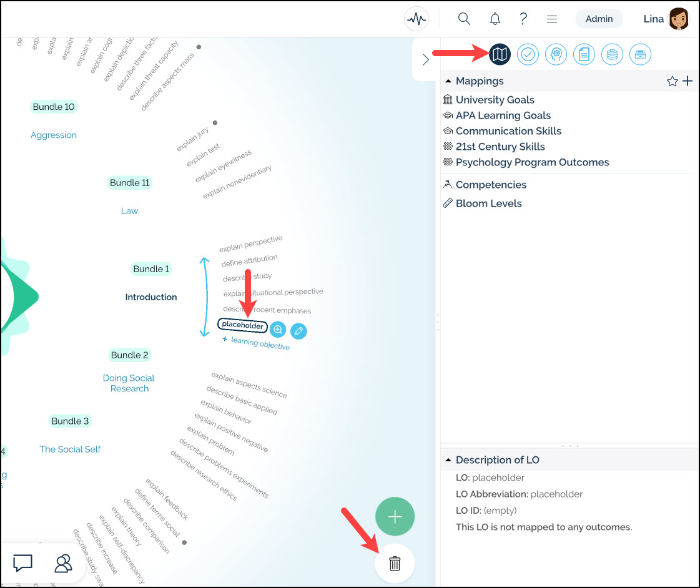Collapse right panel with chevron arrow

425,59
